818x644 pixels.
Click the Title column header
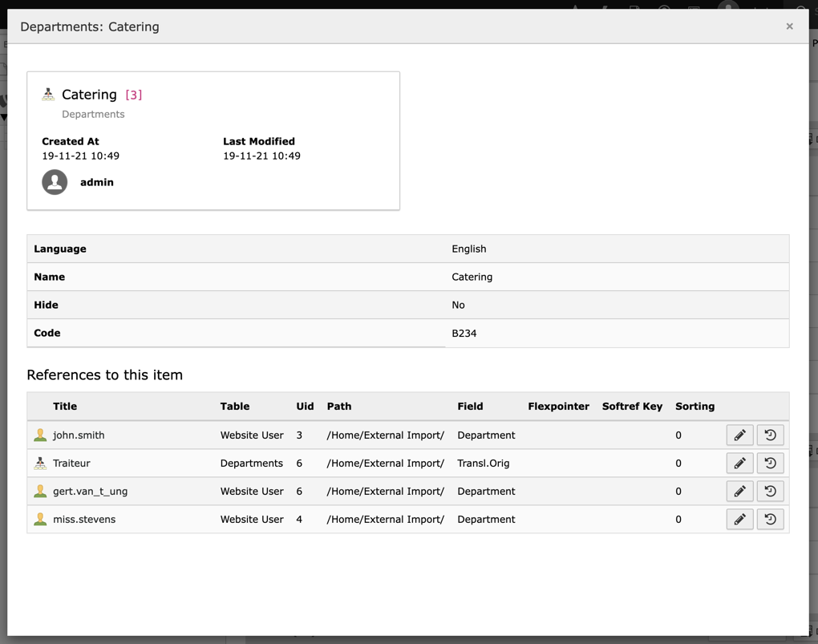point(65,407)
